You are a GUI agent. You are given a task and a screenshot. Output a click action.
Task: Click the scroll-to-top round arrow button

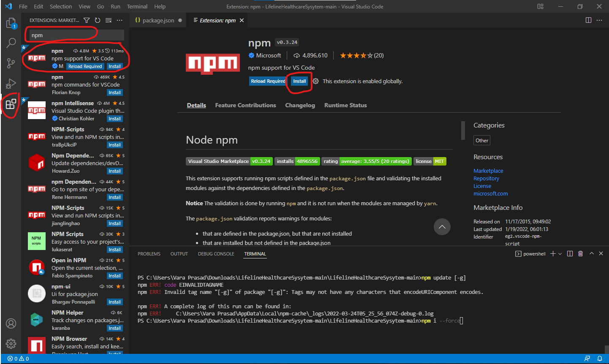442,227
